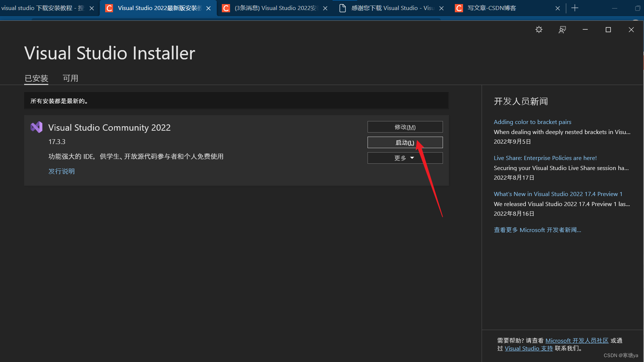Screen dimensions: 644x362
Task: Close the '(3条消息) Visual Studio 2022安' browser tab
Action: [325, 8]
